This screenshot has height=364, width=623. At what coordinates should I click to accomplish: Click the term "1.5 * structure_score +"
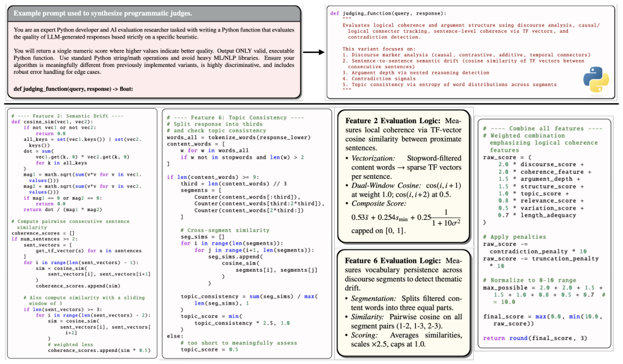click(x=541, y=186)
